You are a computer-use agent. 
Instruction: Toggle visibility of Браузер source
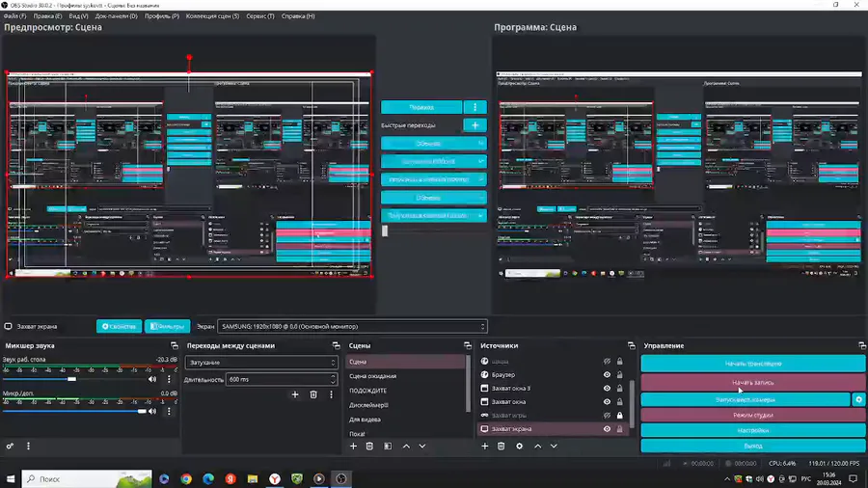[608, 374]
